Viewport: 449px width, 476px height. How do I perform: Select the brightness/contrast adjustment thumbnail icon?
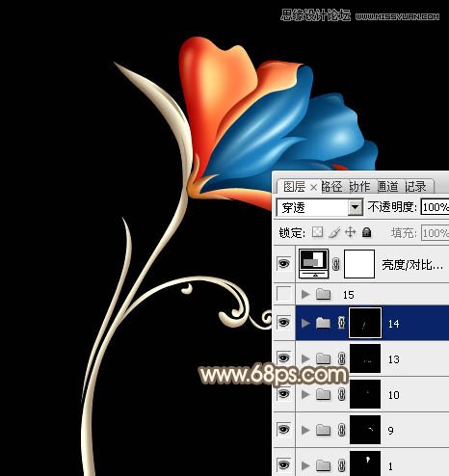click(313, 264)
